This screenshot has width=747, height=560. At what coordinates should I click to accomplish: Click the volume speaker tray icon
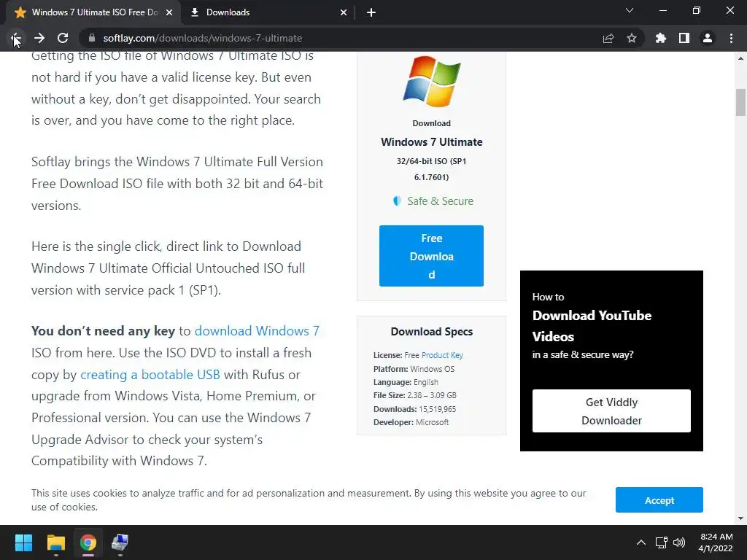coord(679,542)
